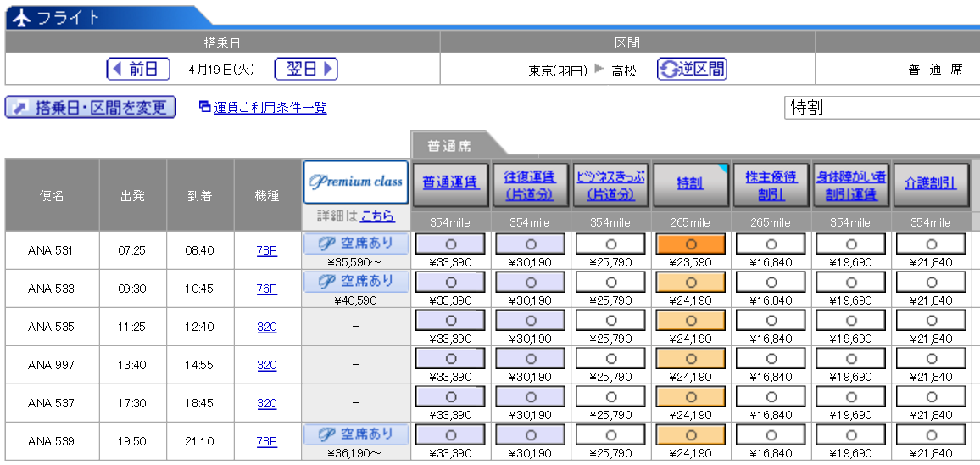This screenshot has height=465, width=980.
Task: Select 株主優待 ¥16,840 for ANA 531
Action: 771,244
